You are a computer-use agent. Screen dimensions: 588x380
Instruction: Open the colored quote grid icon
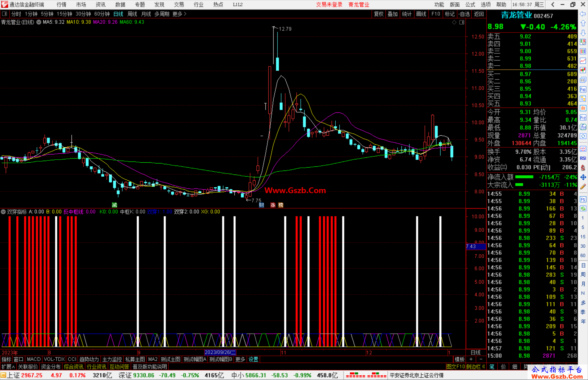(583, 51)
